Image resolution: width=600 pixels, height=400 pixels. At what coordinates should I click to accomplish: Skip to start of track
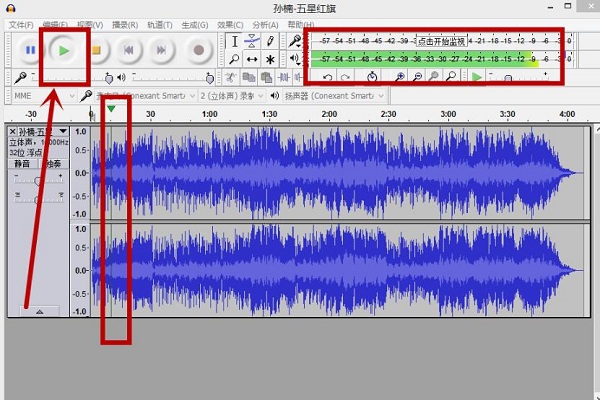pyautogui.click(x=130, y=49)
